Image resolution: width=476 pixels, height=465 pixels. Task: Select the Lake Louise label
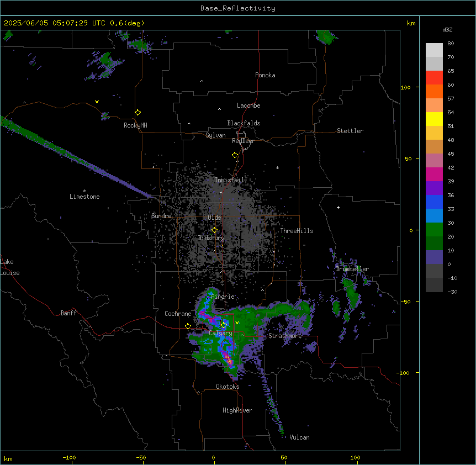point(10,267)
